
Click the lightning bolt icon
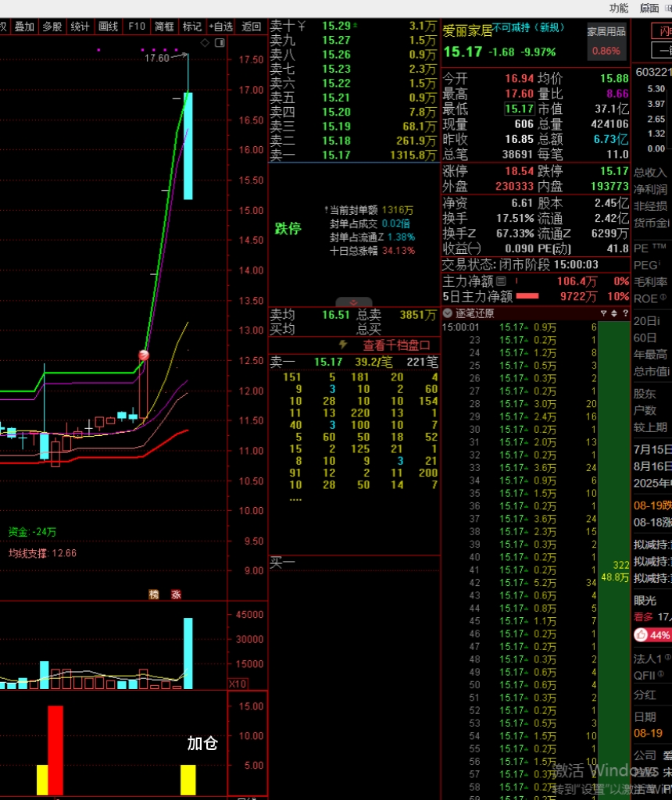[x=343, y=345]
